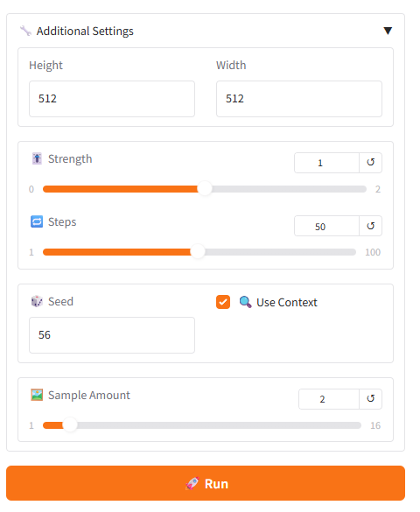Click the loop icon next to Steps
Viewport: 420px width, 512px height.
(37, 221)
